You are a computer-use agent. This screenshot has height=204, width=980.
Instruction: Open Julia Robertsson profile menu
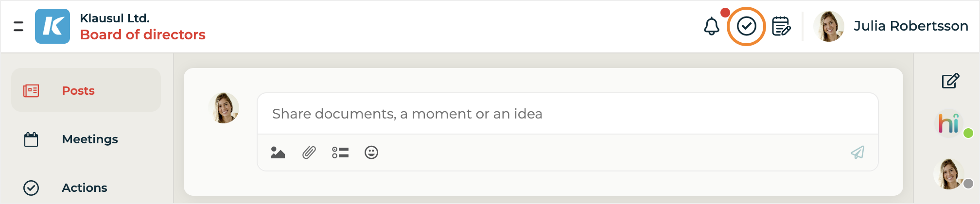point(910,26)
